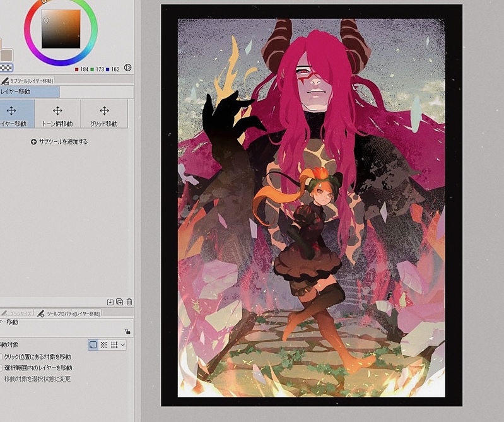Set move target to grid icon
This screenshot has width=504, height=422.
point(114,345)
